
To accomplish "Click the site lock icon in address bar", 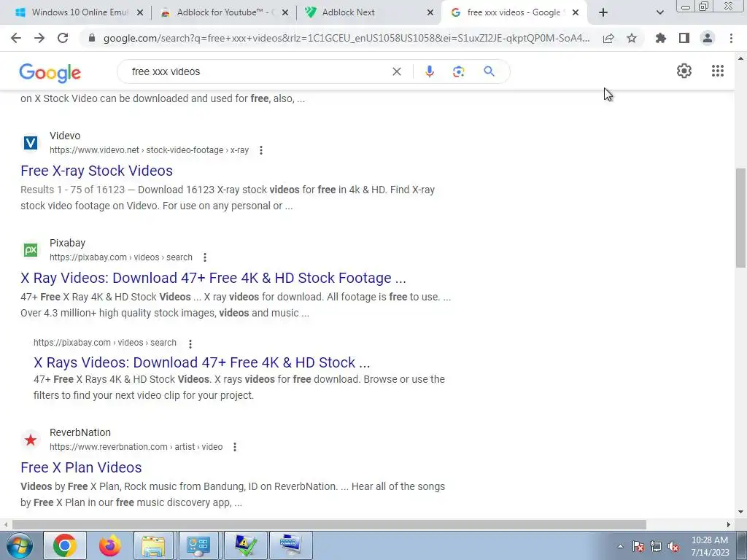I will [x=92, y=38].
